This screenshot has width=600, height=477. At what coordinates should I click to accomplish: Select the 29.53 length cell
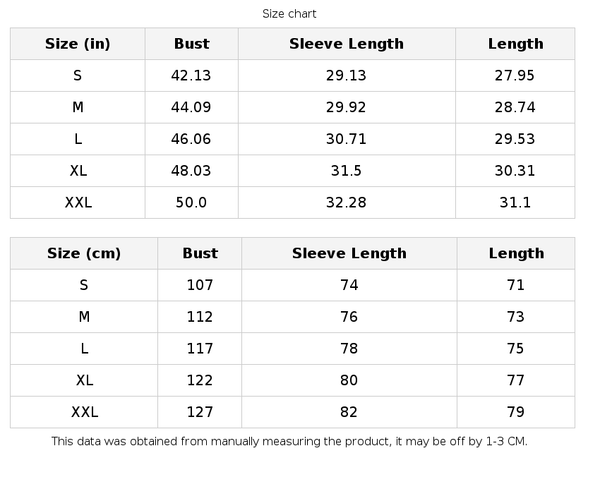(x=515, y=139)
